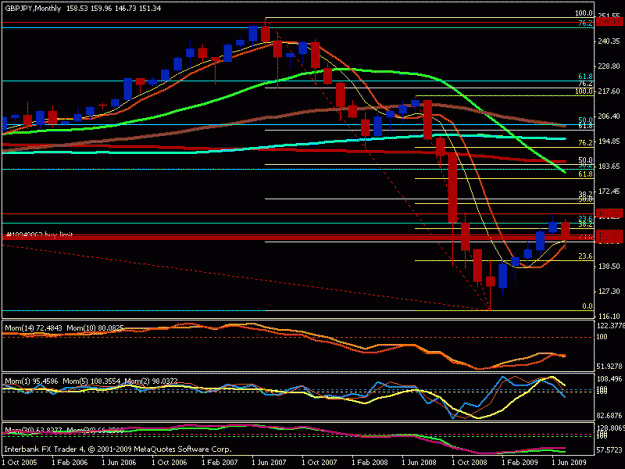Screen dimensions: 625x469
Task: Click the 1 Jun 2007 date label
Action: (x=269, y=462)
